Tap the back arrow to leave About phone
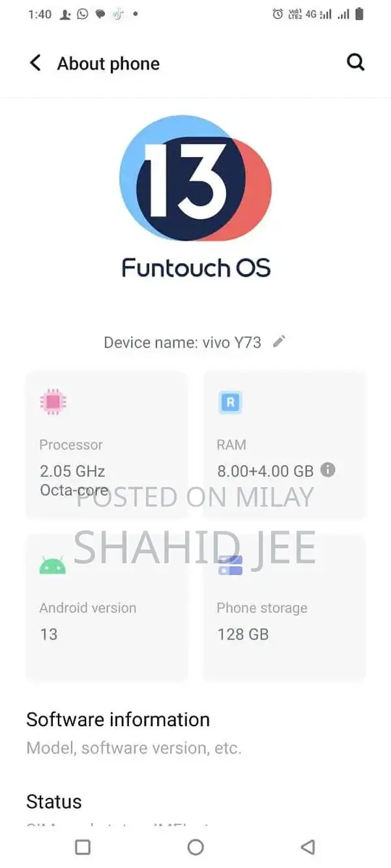The image size is (391, 868). click(x=35, y=63)
